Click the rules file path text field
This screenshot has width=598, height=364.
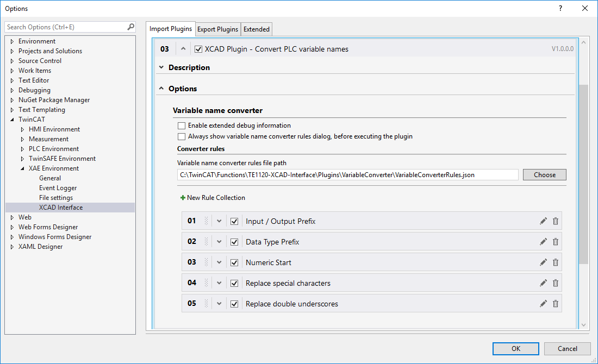pyautogui.click(x=347, y=175)
